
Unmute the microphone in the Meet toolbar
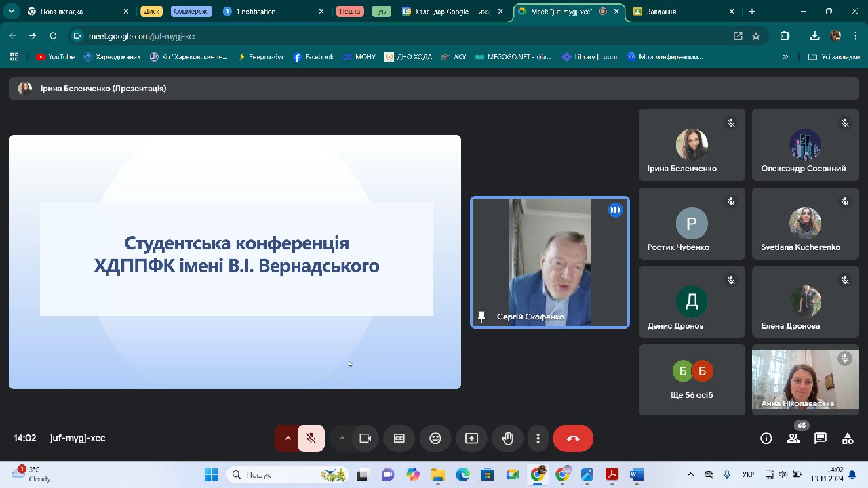coord(311,439)
